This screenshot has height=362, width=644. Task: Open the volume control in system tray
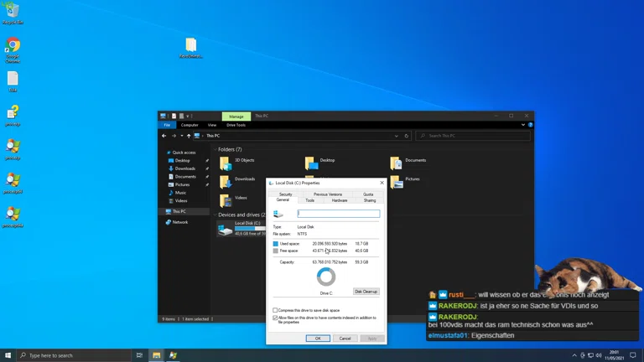pos(599,355)
